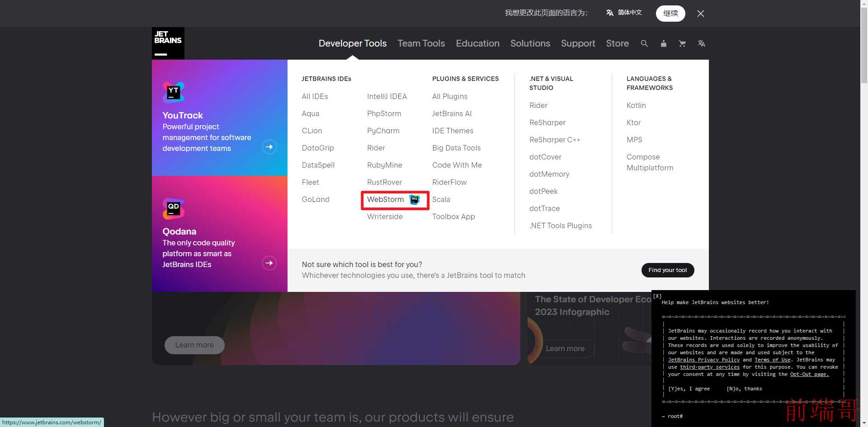Open the dotMemory link
868x427 pixels.
point(549,174)
